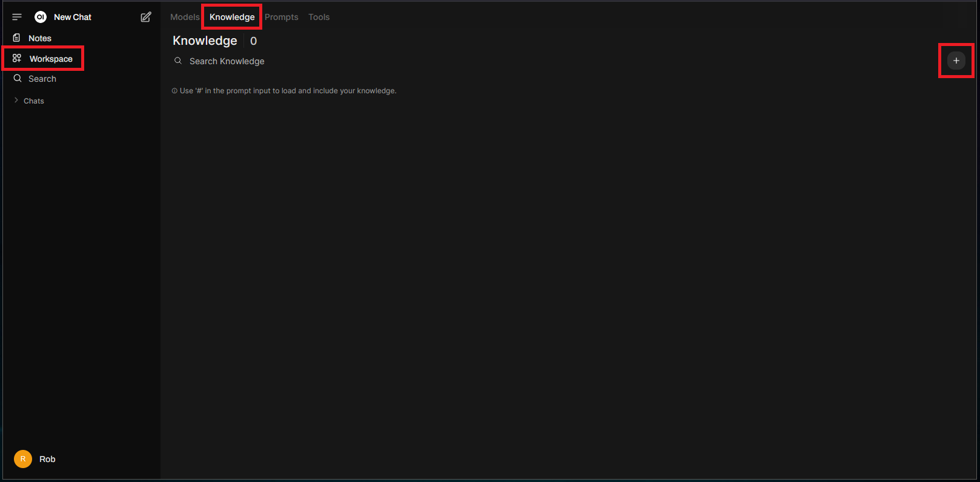Create new knowledge with plus button
Image resolution: width=980 pixels, height=482 pixels.
tap(956, 61)
